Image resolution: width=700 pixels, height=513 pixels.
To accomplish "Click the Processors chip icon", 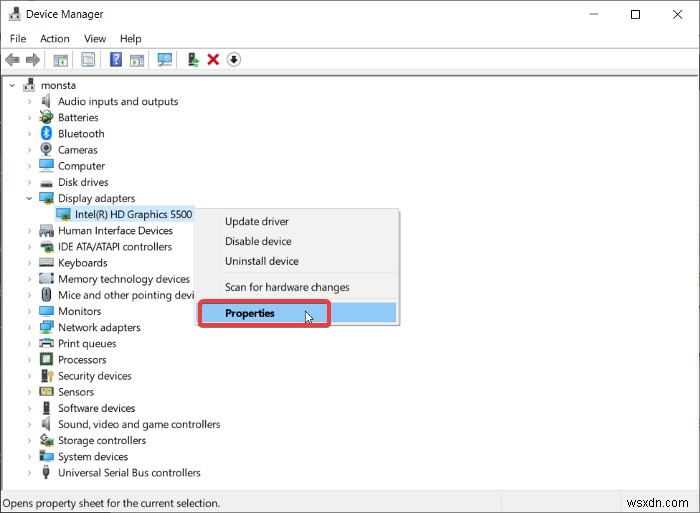I will [x=46, y=359].
